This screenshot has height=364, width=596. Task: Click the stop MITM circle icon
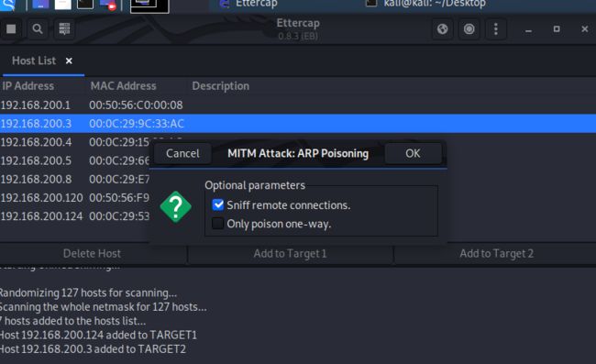469,28
